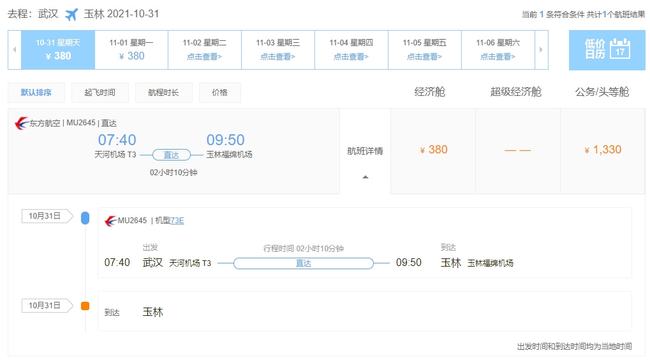Click the 行程时间 02小时10分钟 label
This screenshot has width=650, height=360.
[x=303, y=248]
